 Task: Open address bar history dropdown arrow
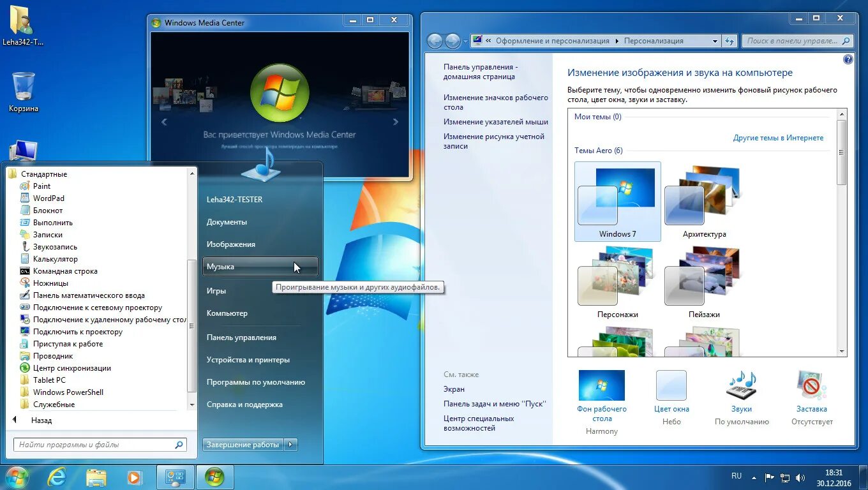click(715, 41)
